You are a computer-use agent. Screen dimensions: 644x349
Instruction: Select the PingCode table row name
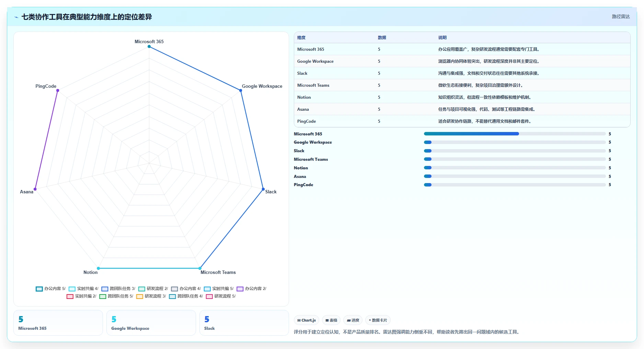(x=307, y=121)
